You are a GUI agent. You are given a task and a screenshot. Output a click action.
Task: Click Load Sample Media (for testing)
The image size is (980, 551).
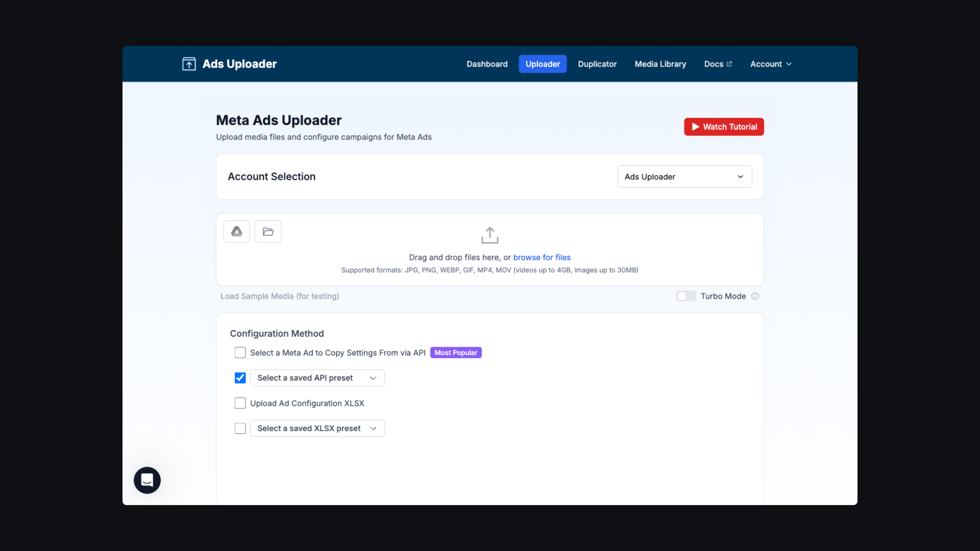[280, 296]
